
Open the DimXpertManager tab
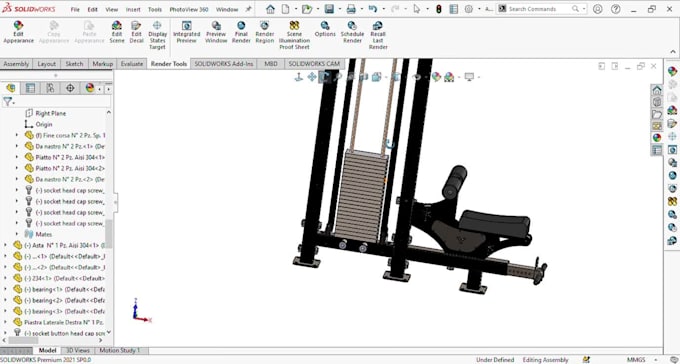70,88
